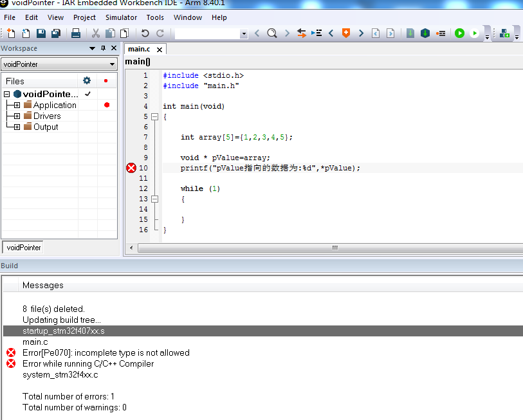Screen dimensions: 523x420
Task: Open the Edit menu
Action: tap(32, 17)
